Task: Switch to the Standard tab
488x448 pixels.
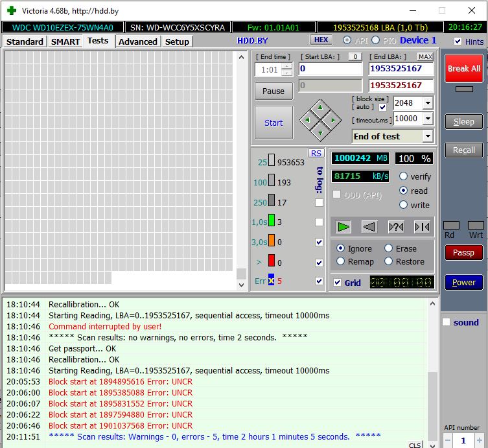Action: (25, 41)
